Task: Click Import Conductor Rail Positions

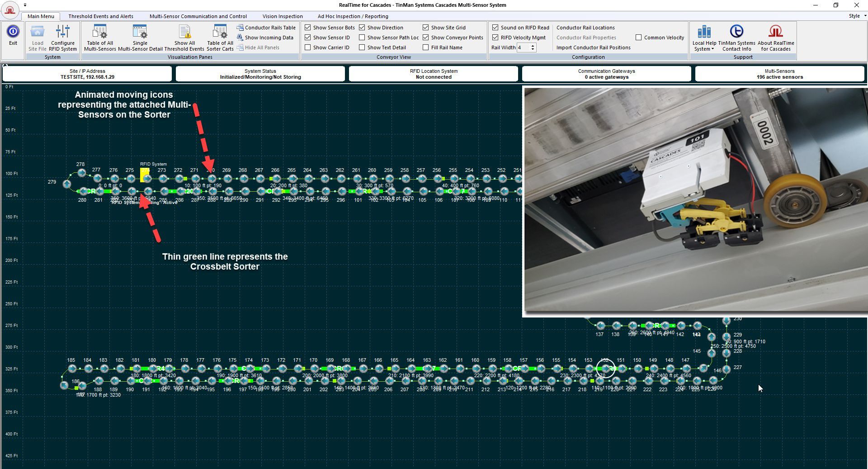Action: pos(593,47)
